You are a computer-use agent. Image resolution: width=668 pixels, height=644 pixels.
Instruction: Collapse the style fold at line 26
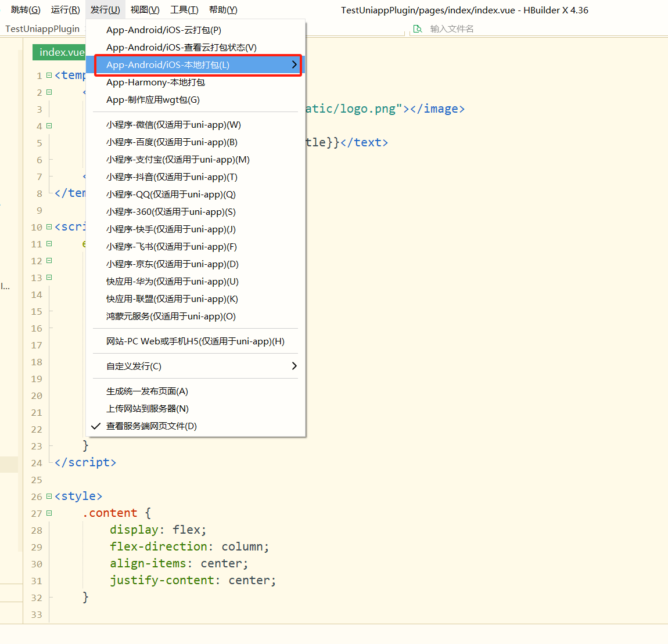(49, 496)
